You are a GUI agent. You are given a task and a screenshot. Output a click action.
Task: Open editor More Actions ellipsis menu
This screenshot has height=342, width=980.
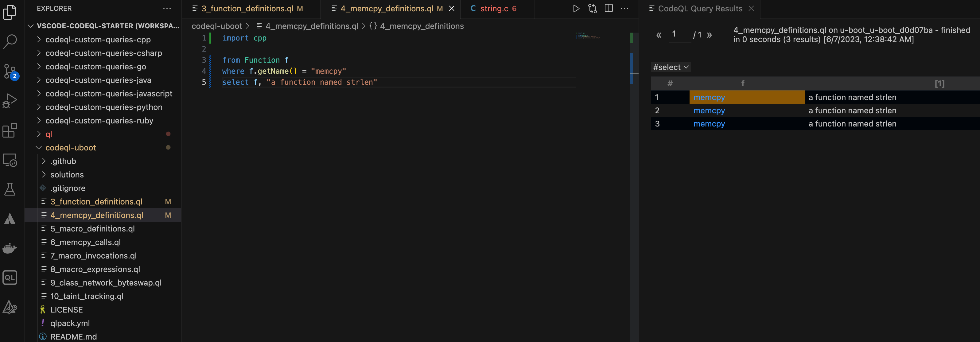625,8
